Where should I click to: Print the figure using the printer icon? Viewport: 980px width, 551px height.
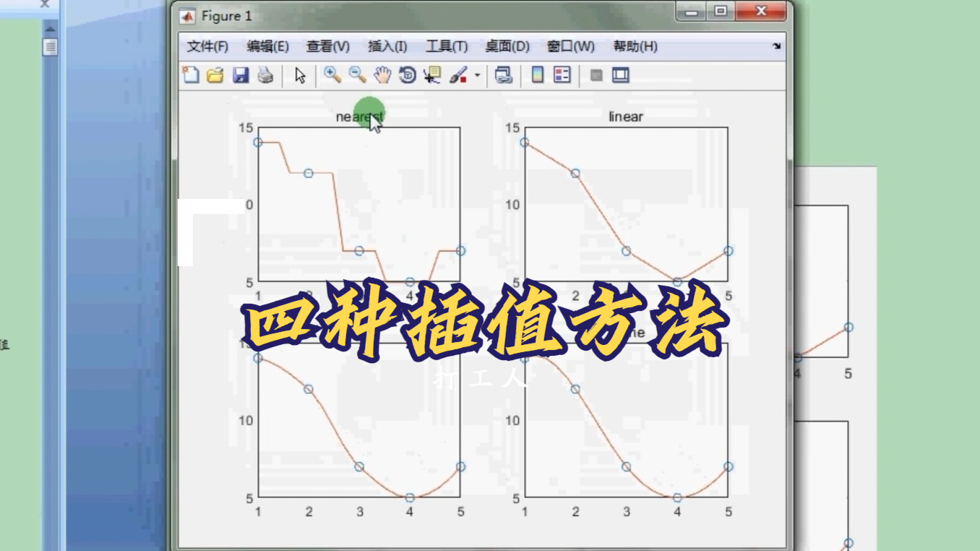[x=265, y=75]
